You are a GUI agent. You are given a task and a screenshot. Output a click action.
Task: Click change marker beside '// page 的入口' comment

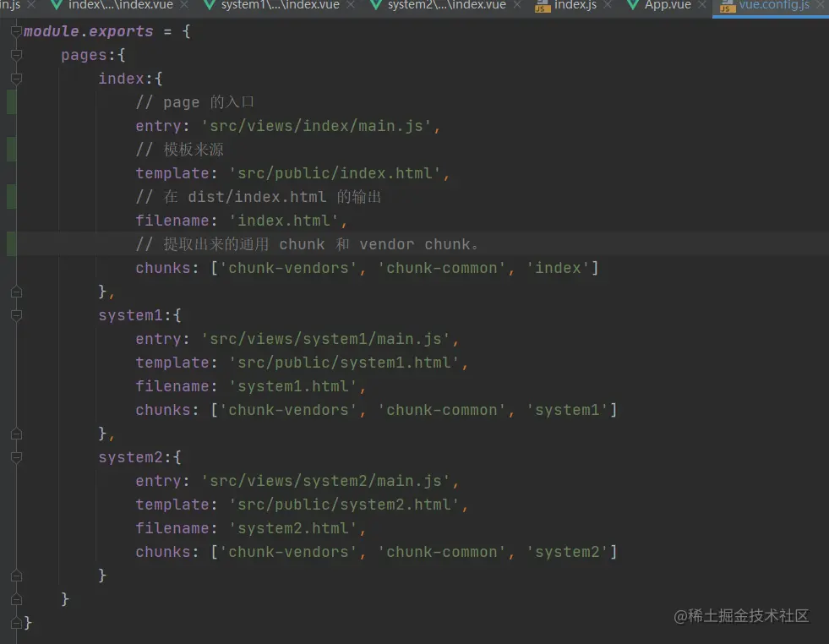(x=11, y=102)
